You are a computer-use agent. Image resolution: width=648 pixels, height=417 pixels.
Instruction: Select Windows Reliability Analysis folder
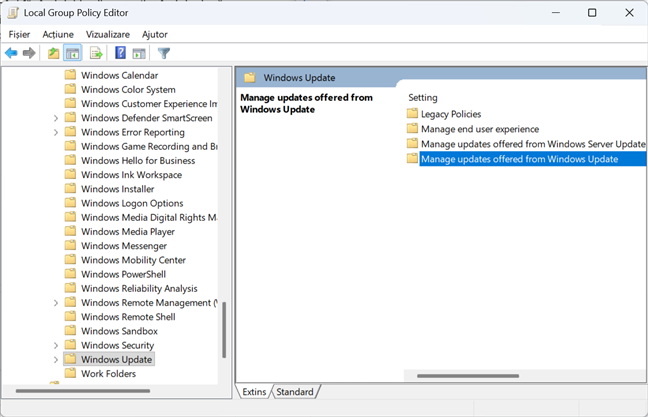point(139,288)
